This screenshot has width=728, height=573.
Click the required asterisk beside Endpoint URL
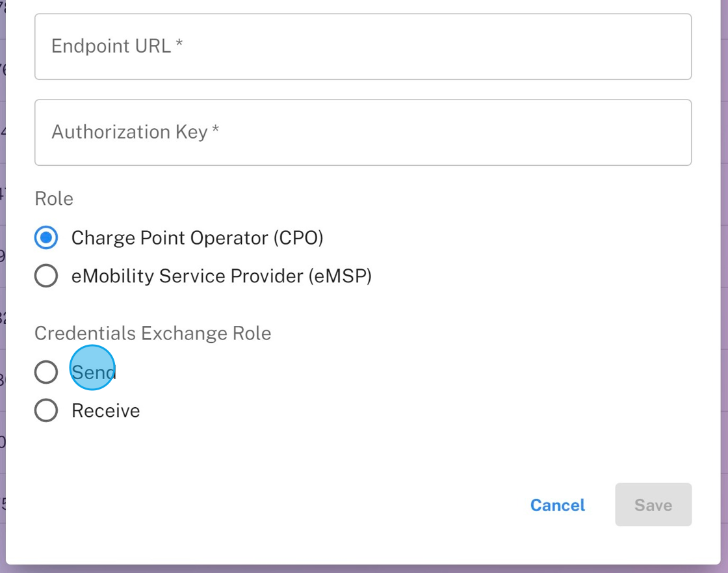(179, 44)
